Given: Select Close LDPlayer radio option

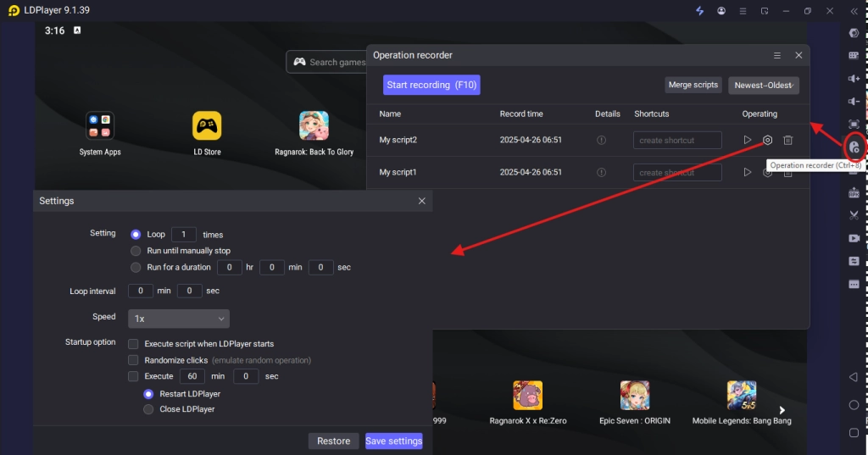Looking at the screenshot, I should click(148, 409).
